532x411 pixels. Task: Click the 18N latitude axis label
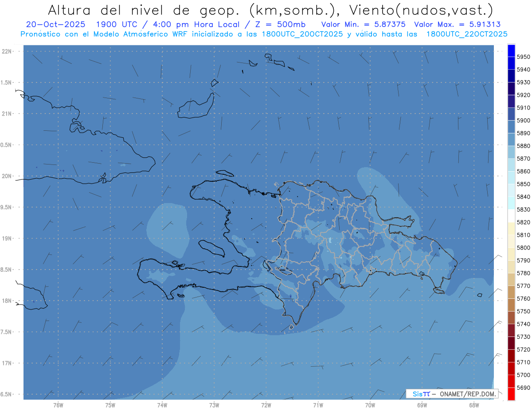click(x=7, y=301)
